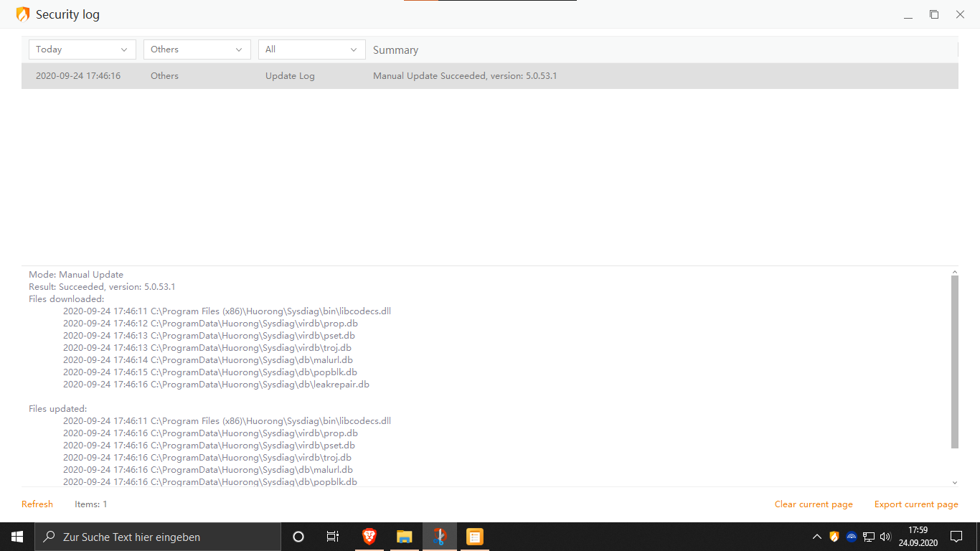The image size is (980, 551).
Task: Open the Windows Action Center notifications
Action: (956, 537)
